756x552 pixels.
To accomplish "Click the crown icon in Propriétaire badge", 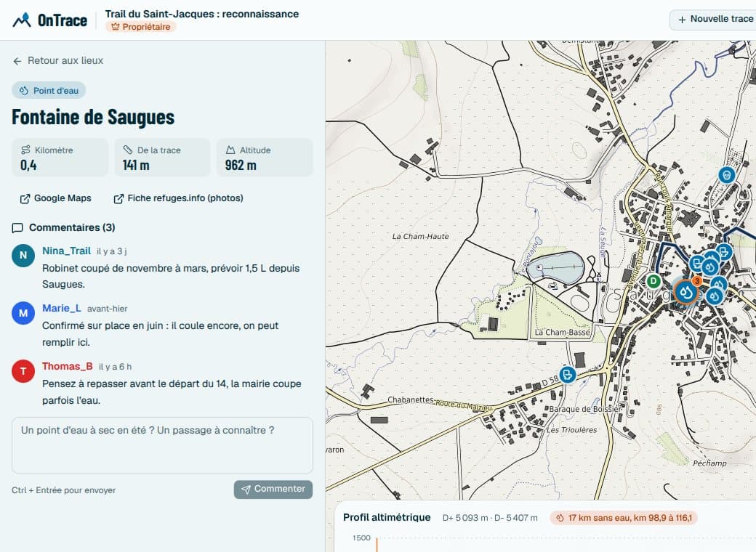I will pos(116,27).
